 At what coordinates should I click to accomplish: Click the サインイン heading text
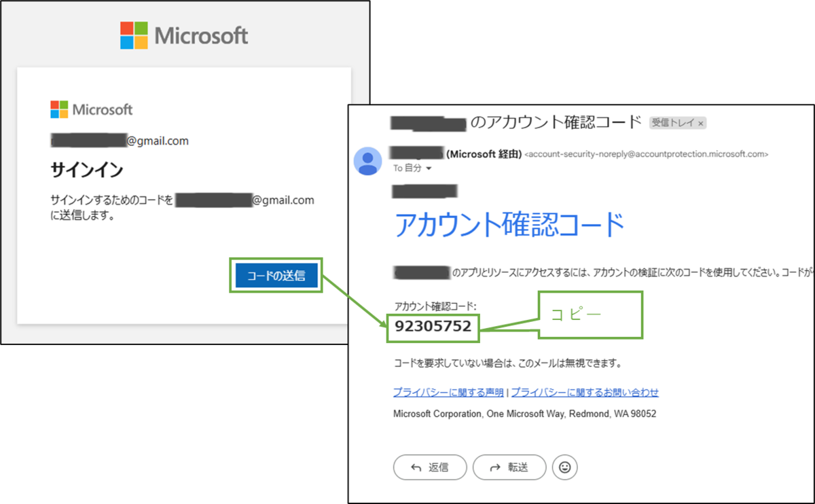(x=87, y=170)
